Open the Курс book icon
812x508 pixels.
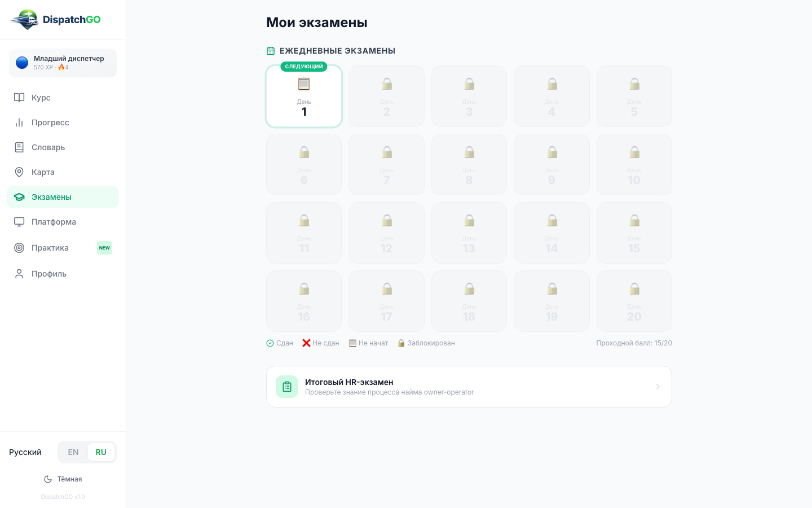19,98
